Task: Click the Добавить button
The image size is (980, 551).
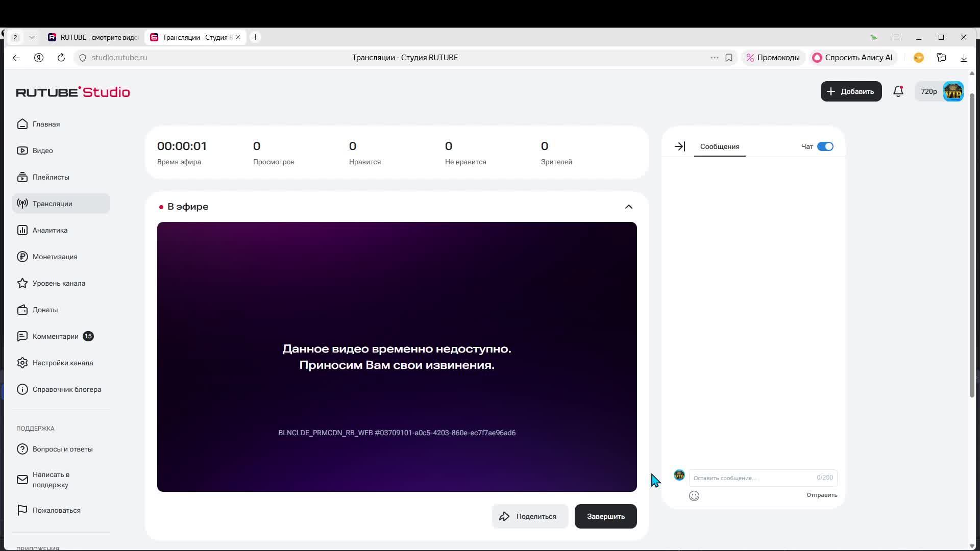Action: (x=851, y=91)
